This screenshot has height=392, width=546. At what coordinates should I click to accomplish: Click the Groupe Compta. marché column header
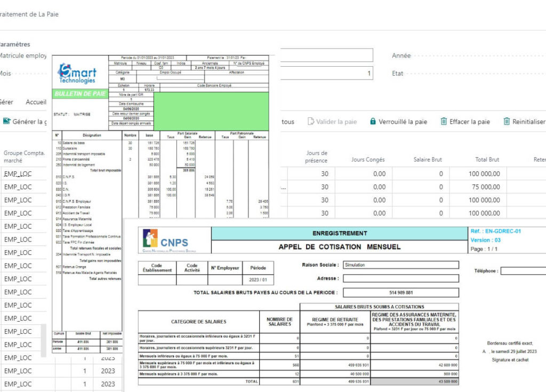click(24, 156)
